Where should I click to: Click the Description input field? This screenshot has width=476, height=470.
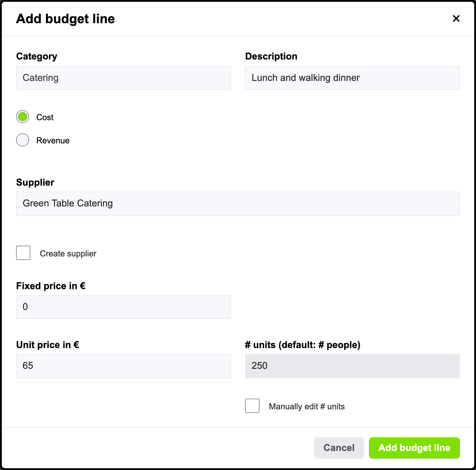coord(353,78)
